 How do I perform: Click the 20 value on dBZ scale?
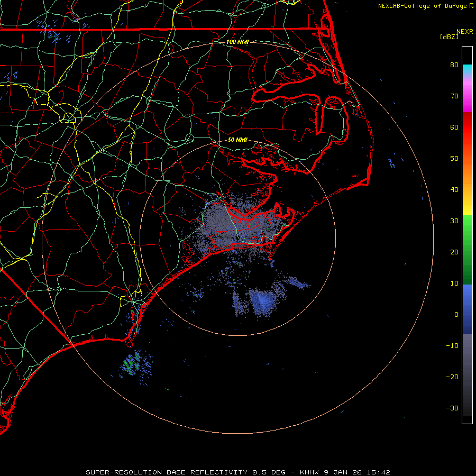point(454,252)
